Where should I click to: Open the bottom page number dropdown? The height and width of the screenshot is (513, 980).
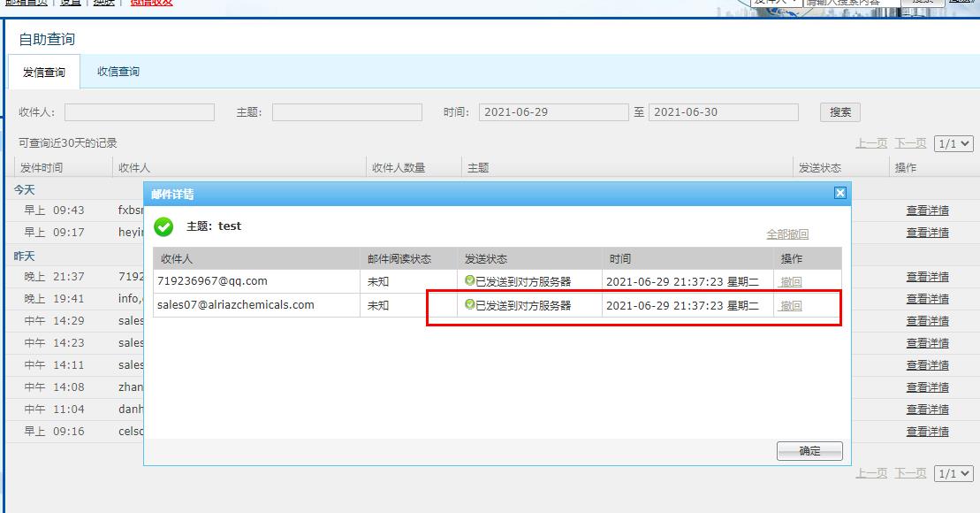[953, 473]
